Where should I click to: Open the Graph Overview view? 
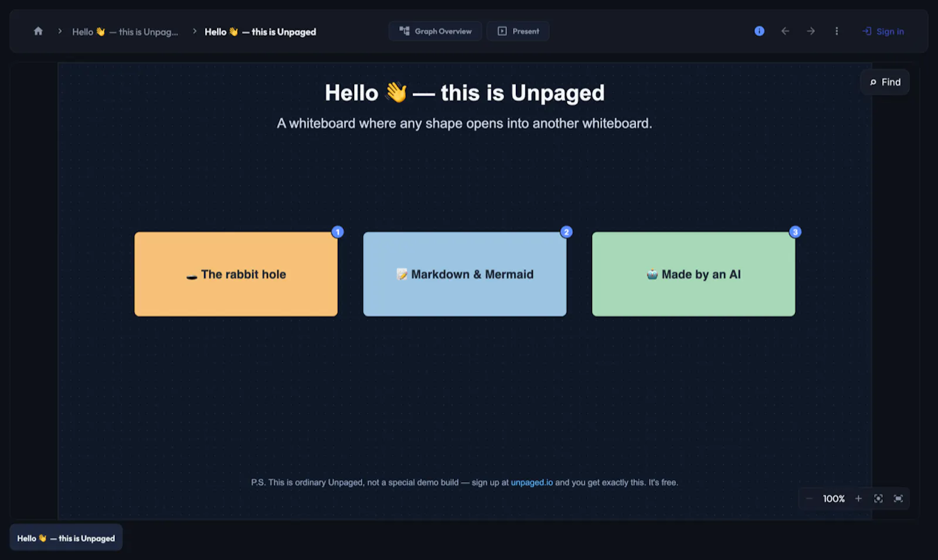(x=435, y=31)
